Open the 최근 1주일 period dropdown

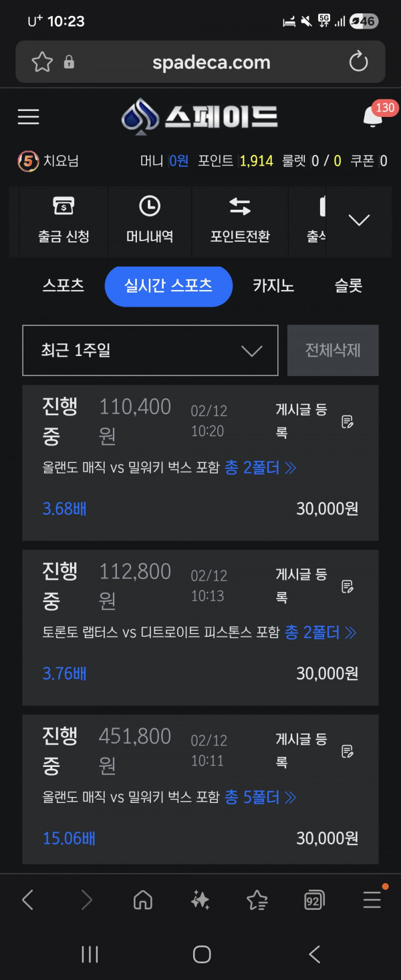pos(150,351)
